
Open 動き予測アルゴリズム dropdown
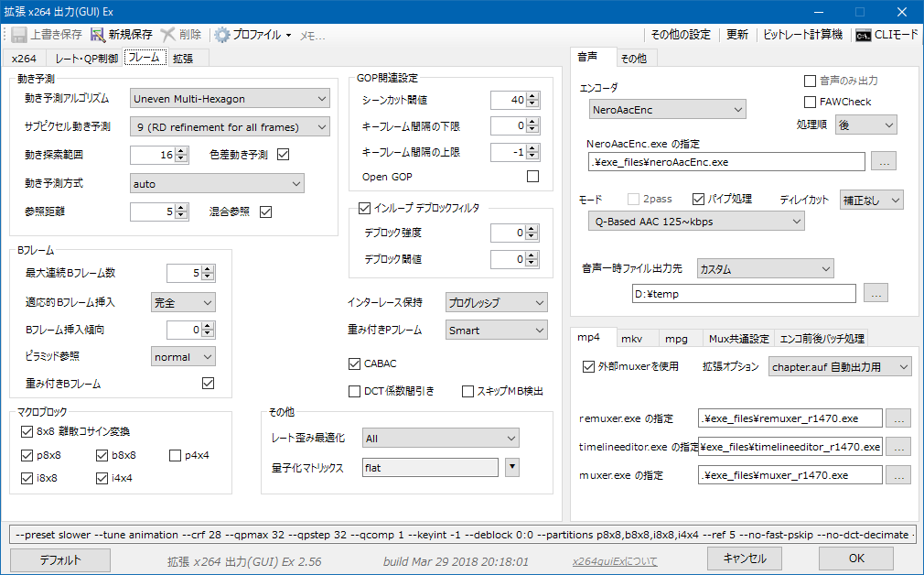tap(230, 99)
